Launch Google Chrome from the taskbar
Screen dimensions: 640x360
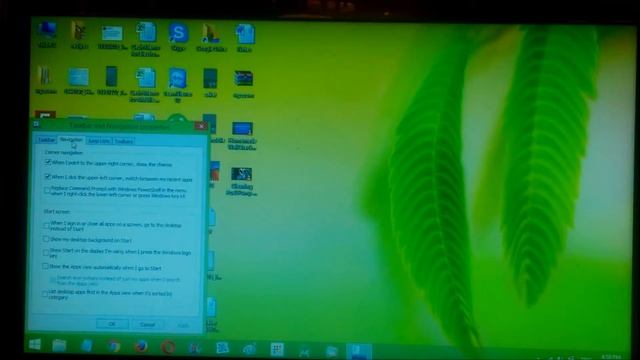tap(114, 347)
